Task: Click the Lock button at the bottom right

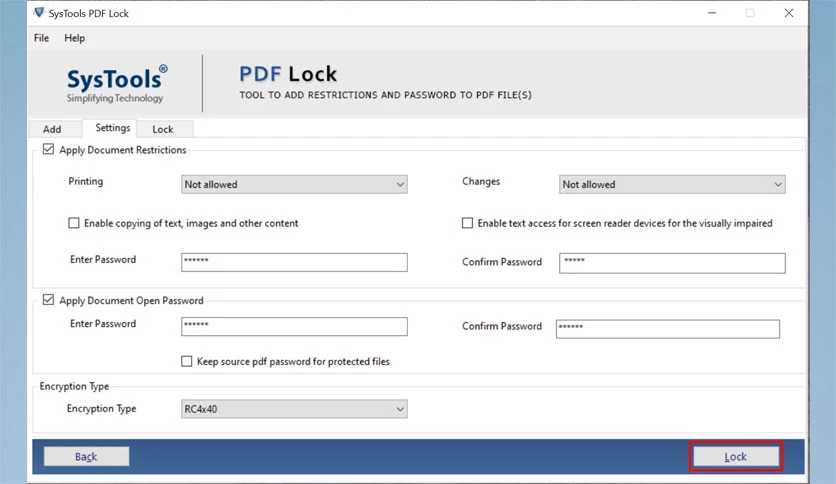Action: point(736,456)
